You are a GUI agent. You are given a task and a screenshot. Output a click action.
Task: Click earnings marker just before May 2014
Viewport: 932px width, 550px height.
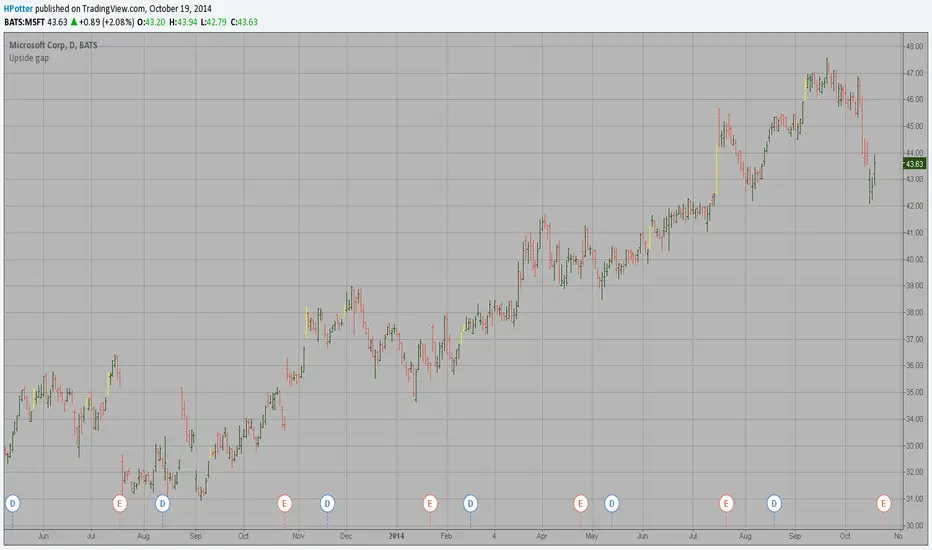click(580, 502)
